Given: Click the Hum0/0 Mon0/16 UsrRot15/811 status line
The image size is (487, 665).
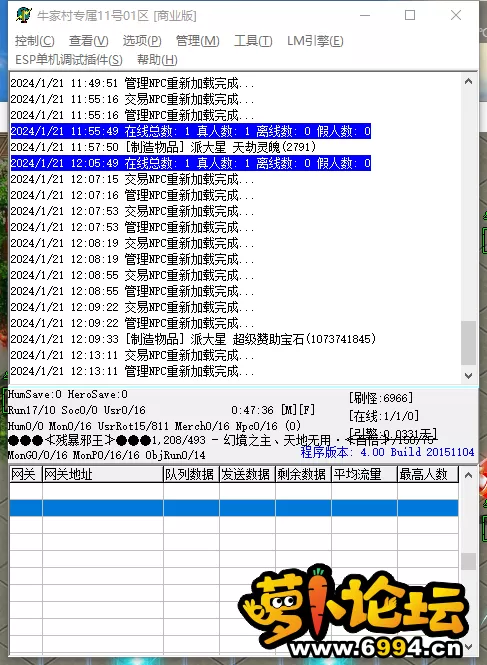Looking at the screenshot, I should click(x=154, y=426).
